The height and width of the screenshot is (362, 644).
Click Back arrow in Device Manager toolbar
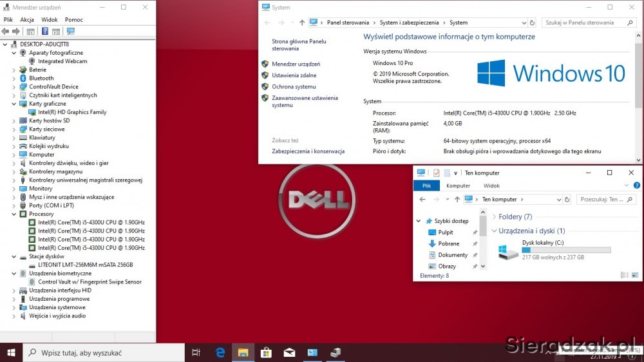point(5,31)
